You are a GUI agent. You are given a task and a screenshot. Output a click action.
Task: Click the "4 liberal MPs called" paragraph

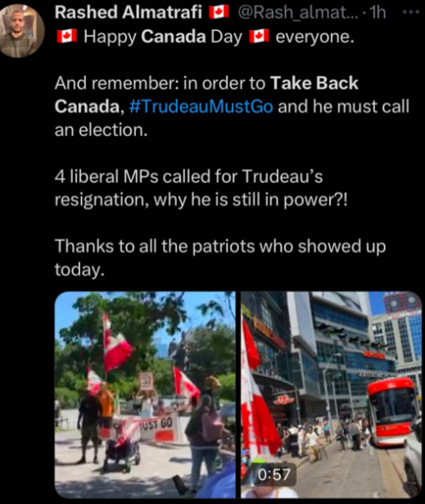tap(201, 188)
